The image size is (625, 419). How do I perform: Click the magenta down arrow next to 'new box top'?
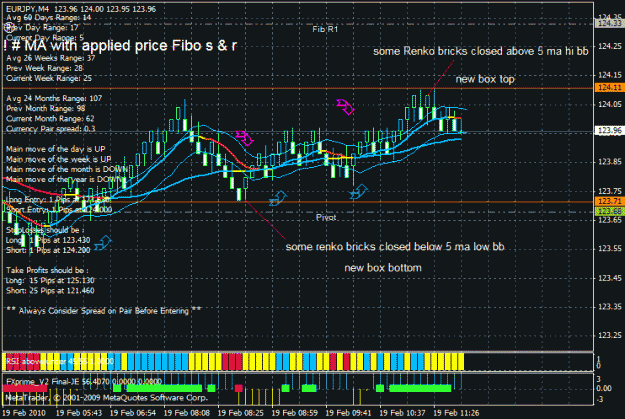coord(345,106)
